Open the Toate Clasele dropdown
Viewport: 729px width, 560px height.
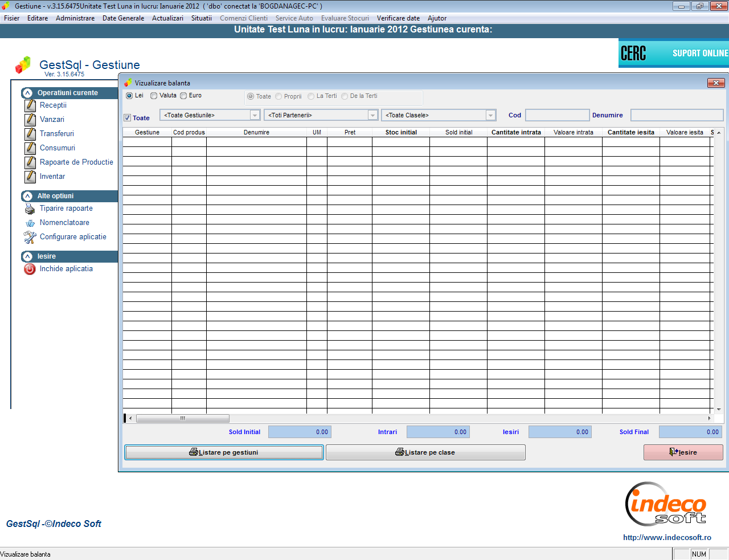coord(490,115)
